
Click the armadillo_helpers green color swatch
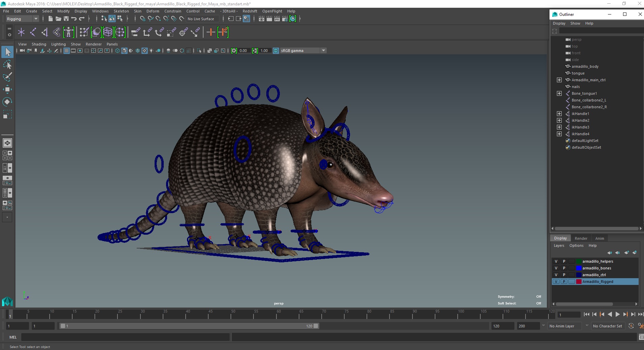(579, 261)
